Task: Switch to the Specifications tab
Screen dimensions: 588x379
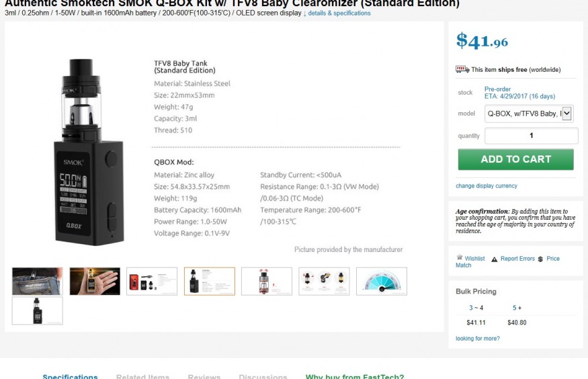Action: point(70,376)
